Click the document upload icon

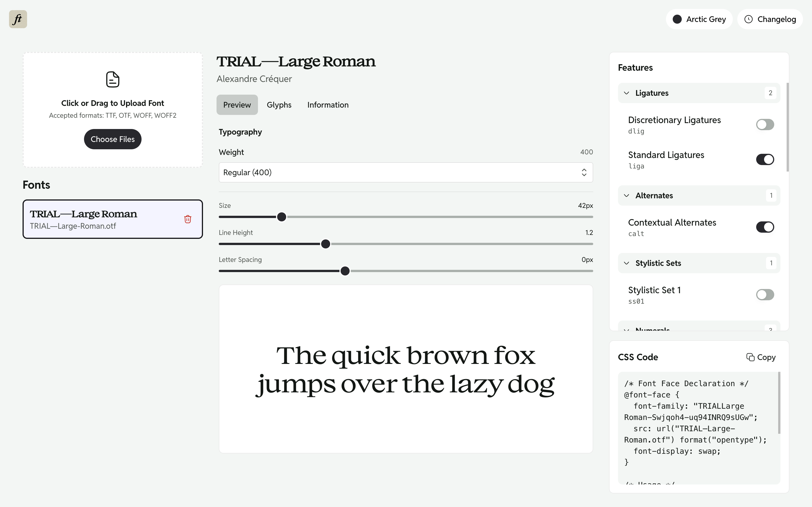112,79
